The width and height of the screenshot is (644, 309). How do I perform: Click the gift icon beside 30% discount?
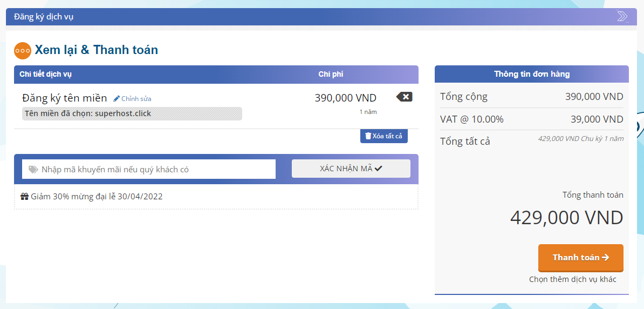(24, 197)
